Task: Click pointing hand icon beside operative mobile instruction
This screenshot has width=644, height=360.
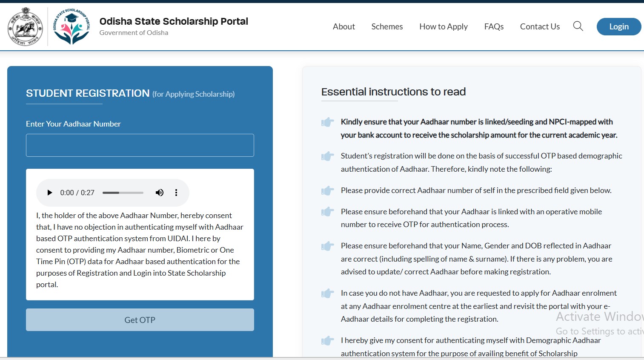Action: 327,212
